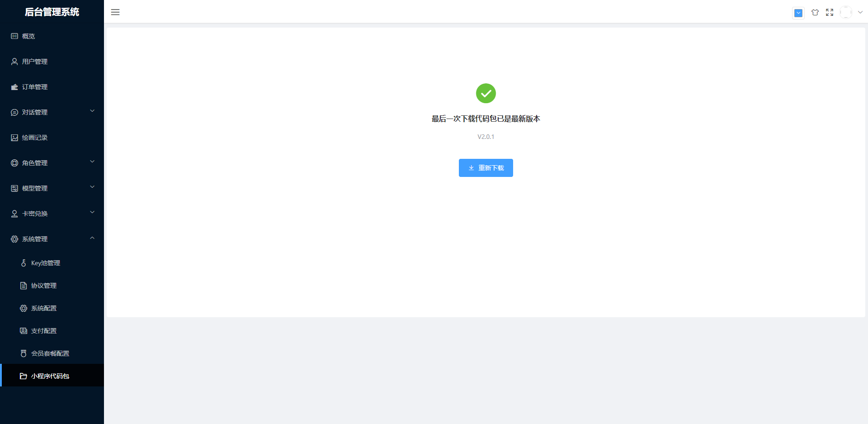The width and height of the screenshot is (868, 424).
Task: Click the round user avatar
Action: coord(845,13)
